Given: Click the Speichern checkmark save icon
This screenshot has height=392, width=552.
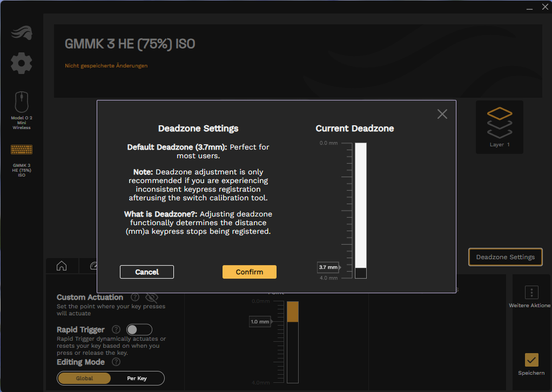Looking at the screenshot, I should [x=531, y=360].
